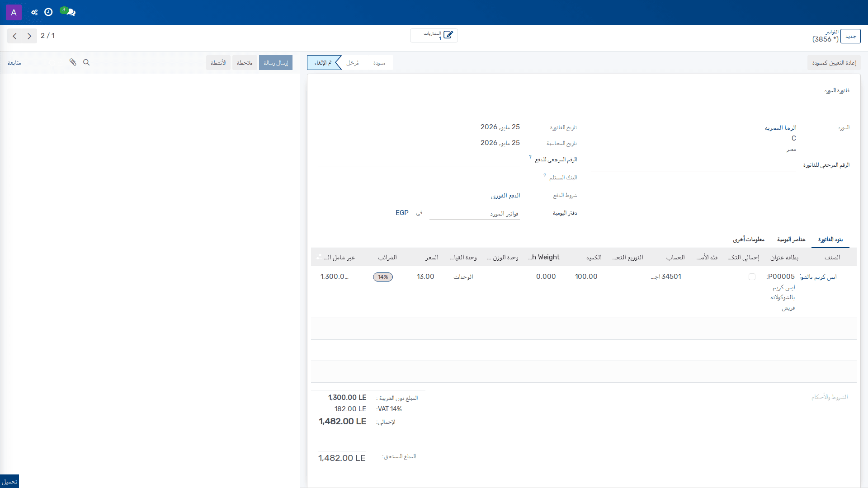Click the chatter search magnifier icon
868x488 pixels.
click(x=86, y=62)
